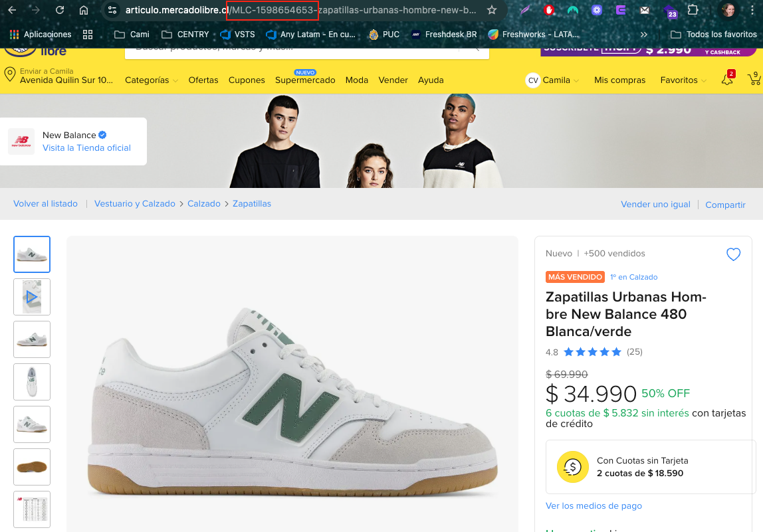763x532 pixels.
Task: Open the PUC bookmark
Action: (384, 34)
